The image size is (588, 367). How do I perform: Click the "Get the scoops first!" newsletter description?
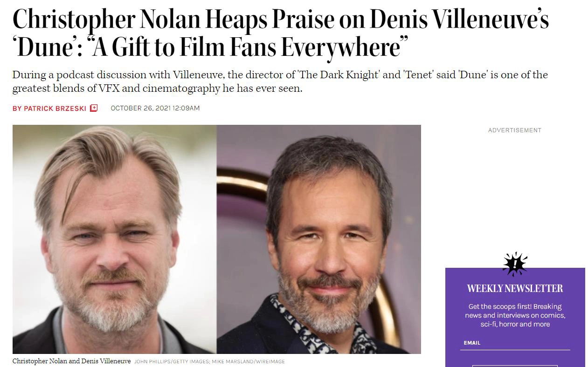515,315
